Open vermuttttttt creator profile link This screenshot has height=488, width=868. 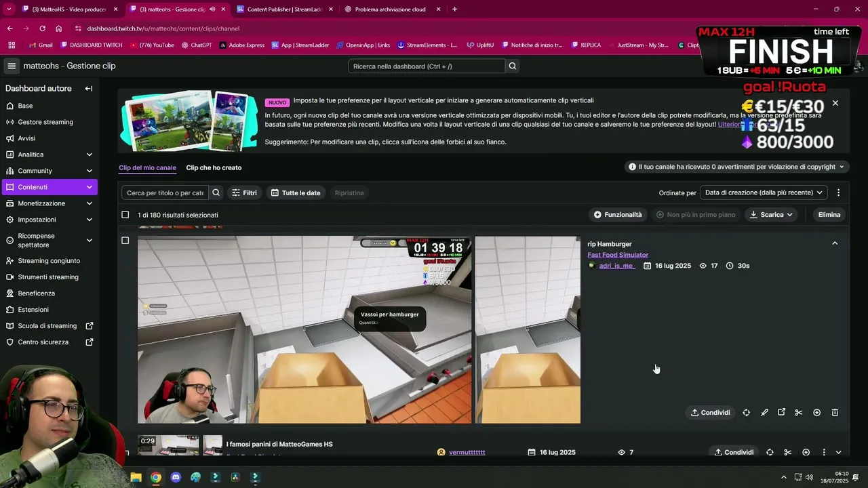click(467, 452)
